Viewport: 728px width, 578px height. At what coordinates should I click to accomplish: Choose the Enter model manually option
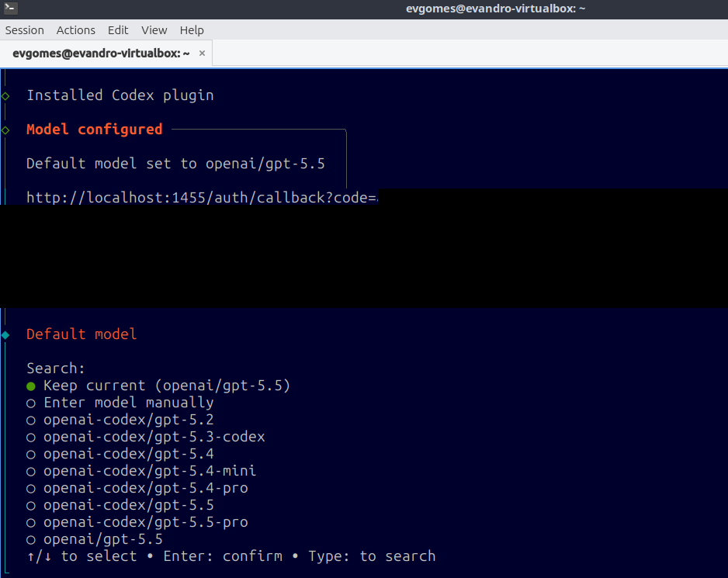tap(120, 403)
